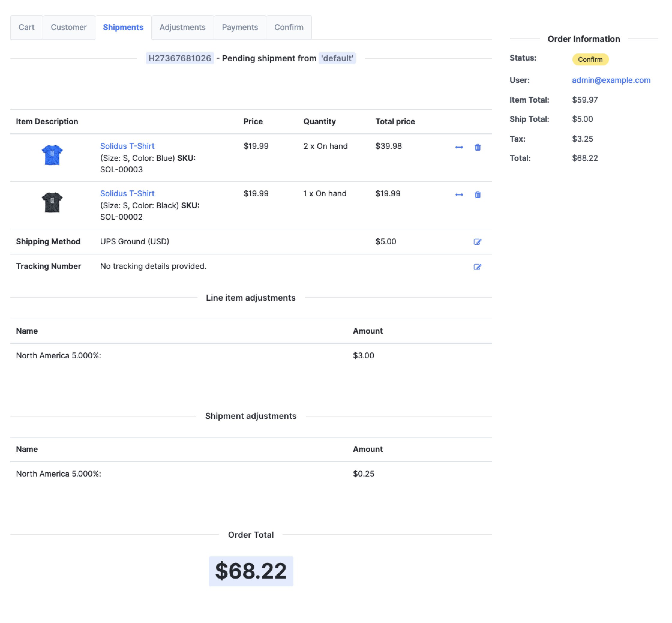Go to the Adjustments tab

click(182, 27)
